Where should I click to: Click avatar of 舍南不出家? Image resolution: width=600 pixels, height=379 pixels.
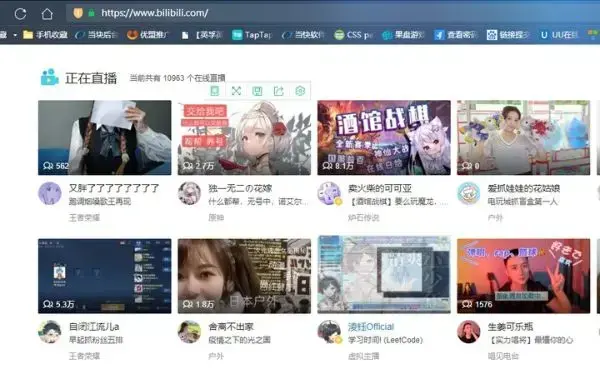coord(189,332)
